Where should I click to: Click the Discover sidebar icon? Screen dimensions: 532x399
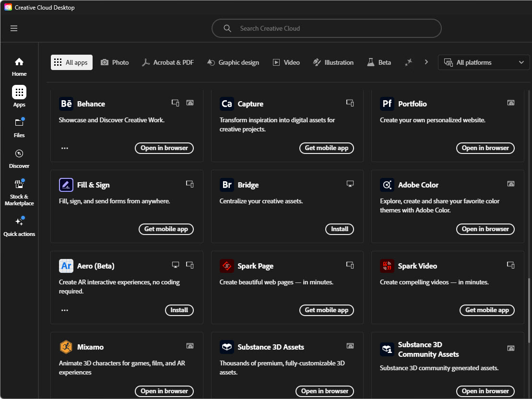[19, 153]
